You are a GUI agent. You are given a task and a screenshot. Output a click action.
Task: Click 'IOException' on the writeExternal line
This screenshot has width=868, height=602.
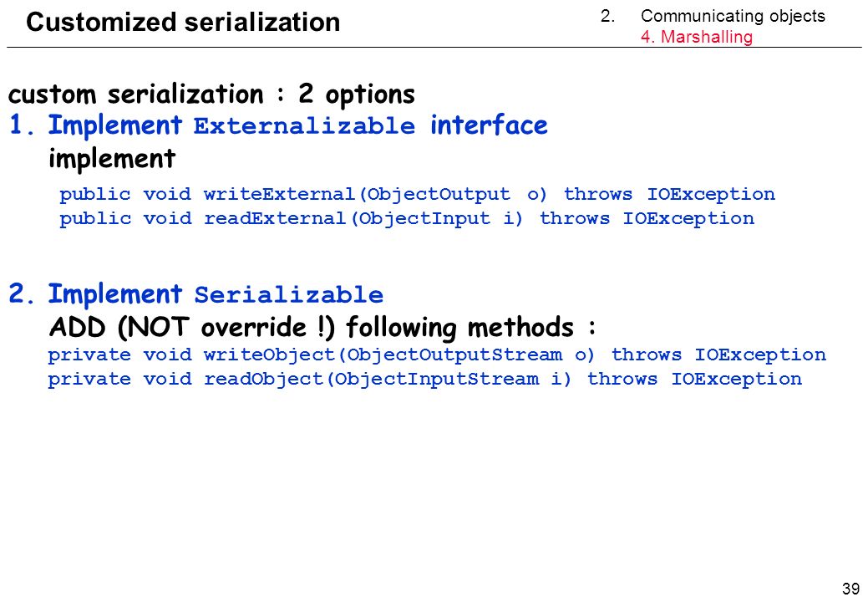click(x=711, y=194)
